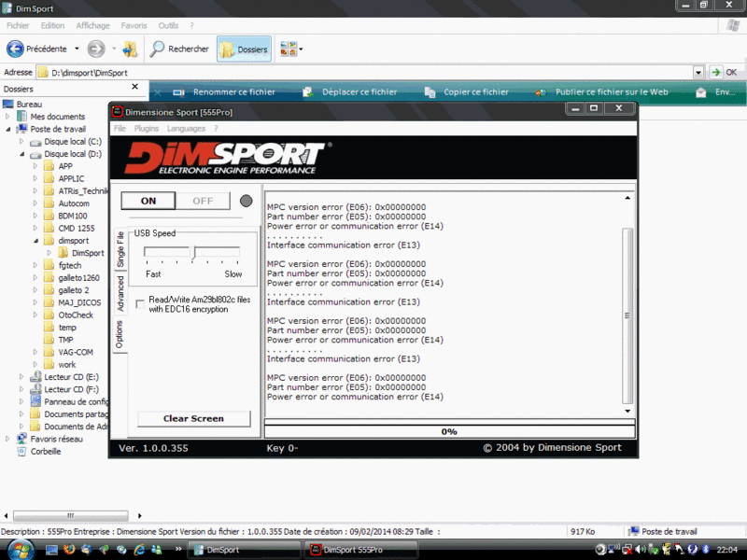The height and width of the screenshot is (560, 747).
Task: Launch Internet Explorer from quick launch
Action: pyautogui.click(x=139, y=550)
